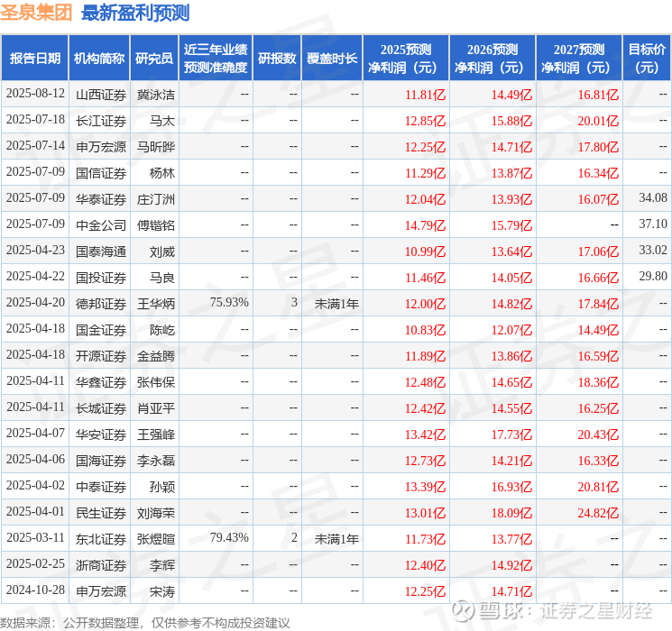672x631 pixels.
Task: Click 11.81亿 in the 山西证券 row
Action: (x=425, y=95)
